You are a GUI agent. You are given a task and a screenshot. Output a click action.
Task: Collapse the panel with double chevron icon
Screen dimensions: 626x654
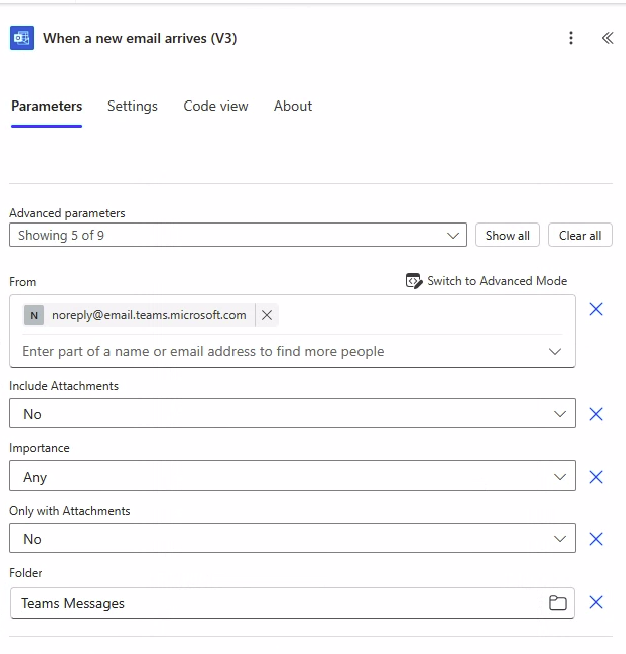click(607, 38)
